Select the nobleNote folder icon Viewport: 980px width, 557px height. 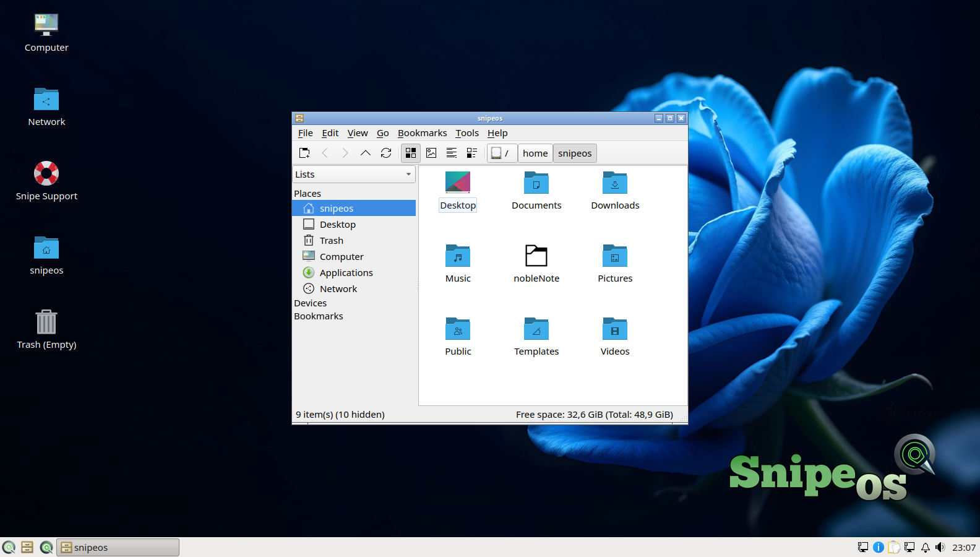click(x=536, y=256)
